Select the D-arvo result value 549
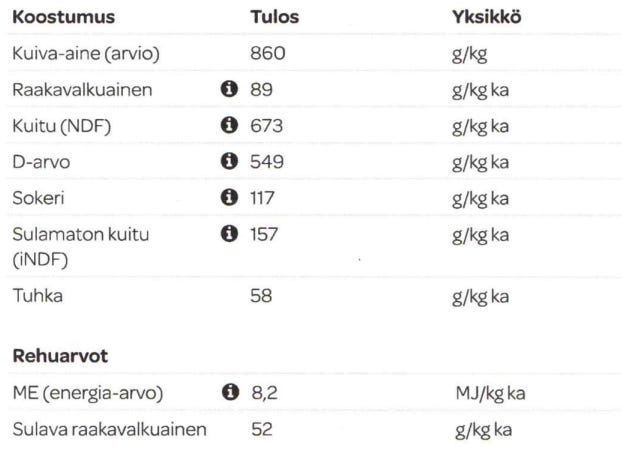Image resolution: width=622 pixels, height=466 pixels. [x=268, y=162]
